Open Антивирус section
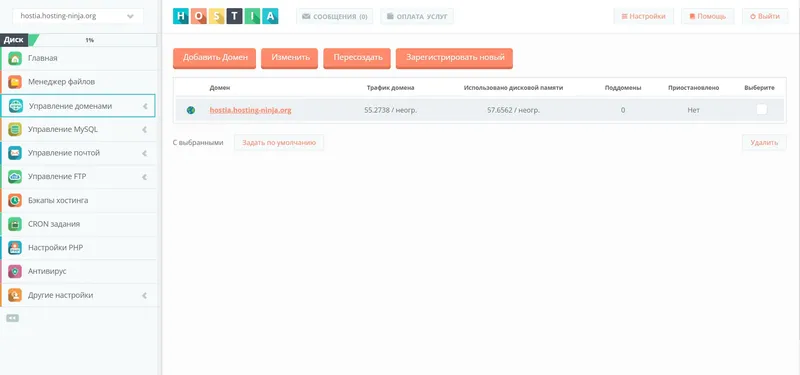This screenshot has width=800, height=375. click(x=78, y=271)
